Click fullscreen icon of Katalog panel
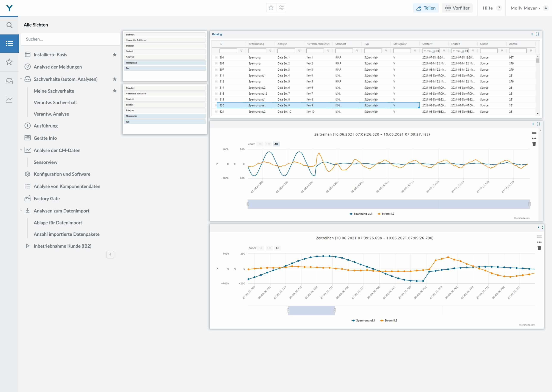The width and height of the screenshot is (552, 392). pyautogui.click(x=537, y=34)
